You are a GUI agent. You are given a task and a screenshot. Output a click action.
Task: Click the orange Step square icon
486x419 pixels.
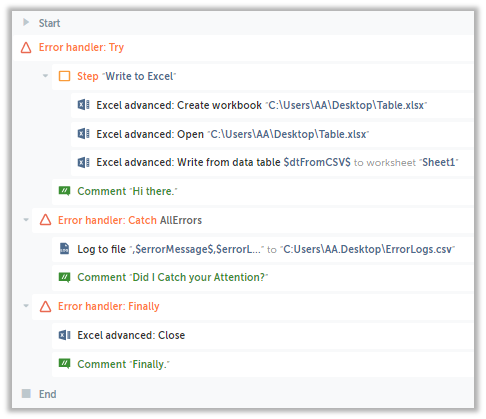click(x=64, y=76)
